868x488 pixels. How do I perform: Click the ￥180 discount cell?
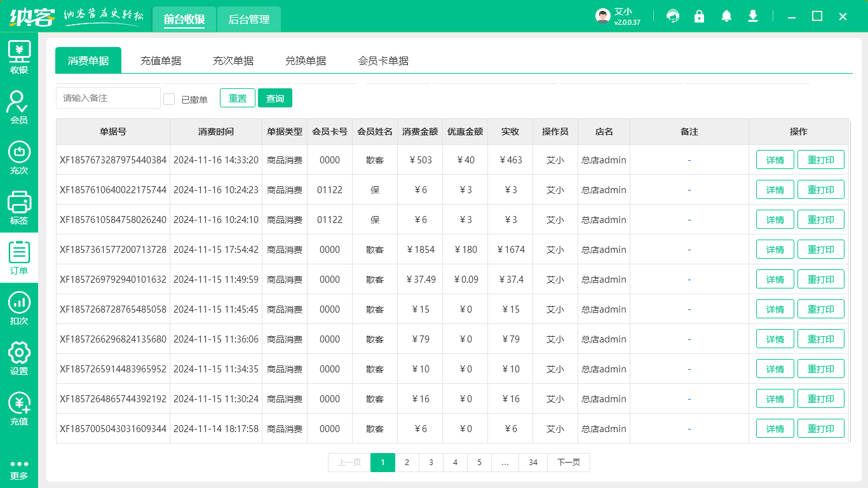[465, 250]
